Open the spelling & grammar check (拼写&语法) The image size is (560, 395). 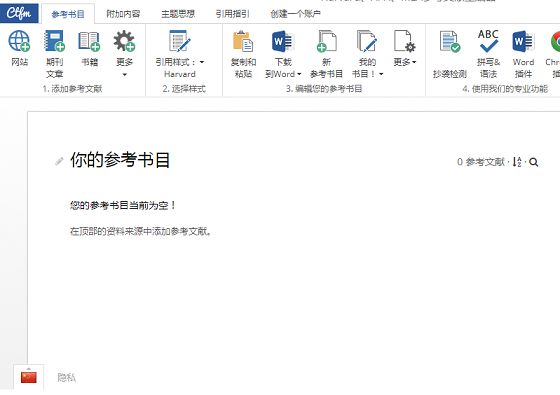[488, 54]
